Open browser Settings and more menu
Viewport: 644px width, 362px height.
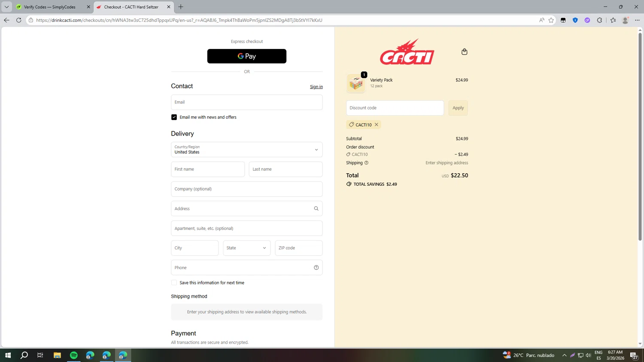click(638, 20)
